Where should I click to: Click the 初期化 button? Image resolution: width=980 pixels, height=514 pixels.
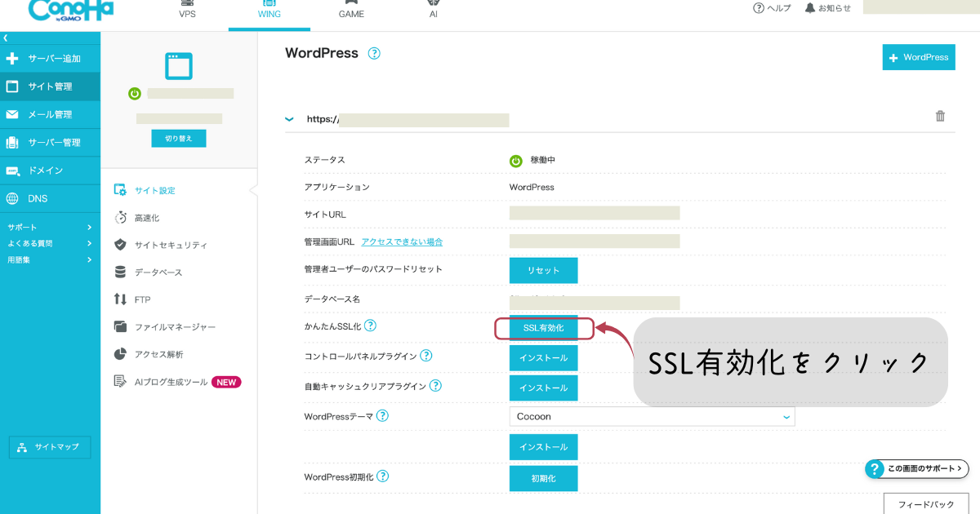click(543, 478)
